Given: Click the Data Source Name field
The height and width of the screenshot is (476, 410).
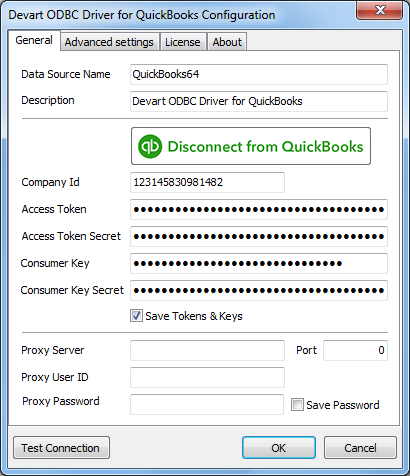Looking at the screenshot, I should (x=259, y=74).
